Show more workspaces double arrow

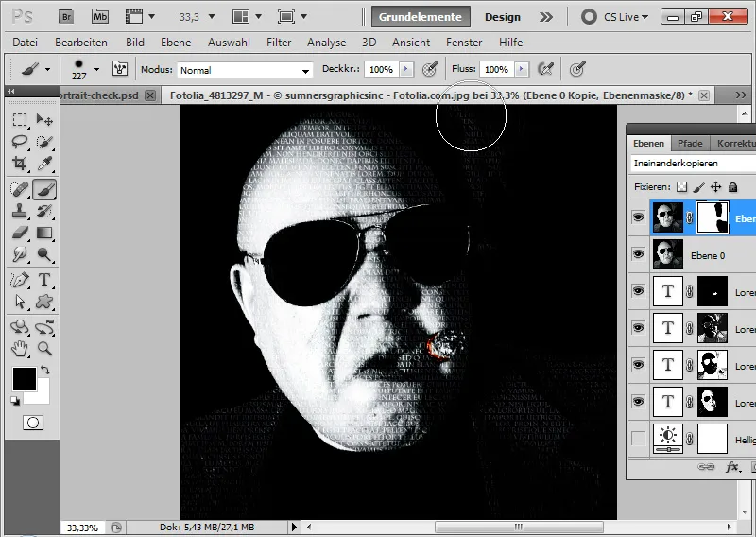(546, 17)
